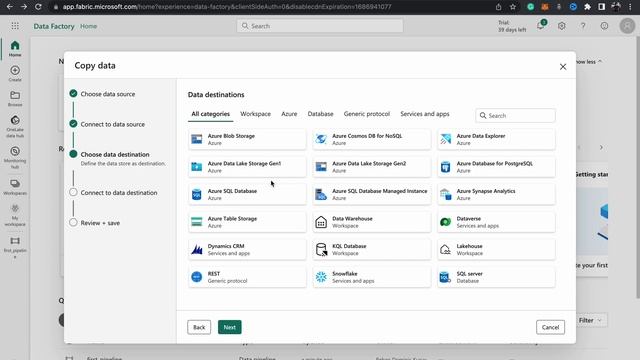Switch to the Workspace tab
Image resolution: width=640 pixels, height=360 pixels.
pos(256,114)
